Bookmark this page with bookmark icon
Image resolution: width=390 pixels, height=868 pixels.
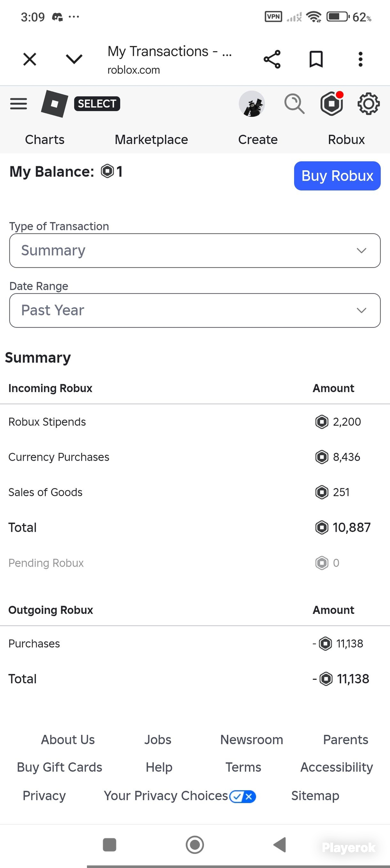316,59
